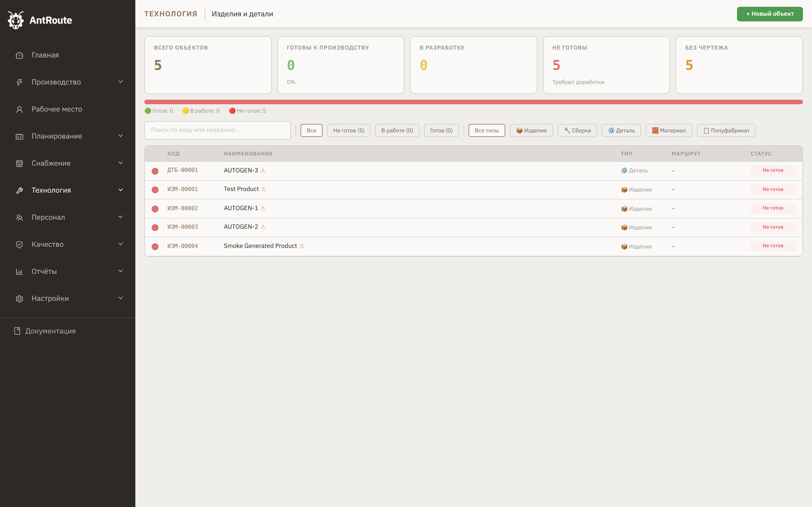The image size is (812, 507).
Task: Click the AntRoute ant logo icon
Action: (x=16, y=20)
